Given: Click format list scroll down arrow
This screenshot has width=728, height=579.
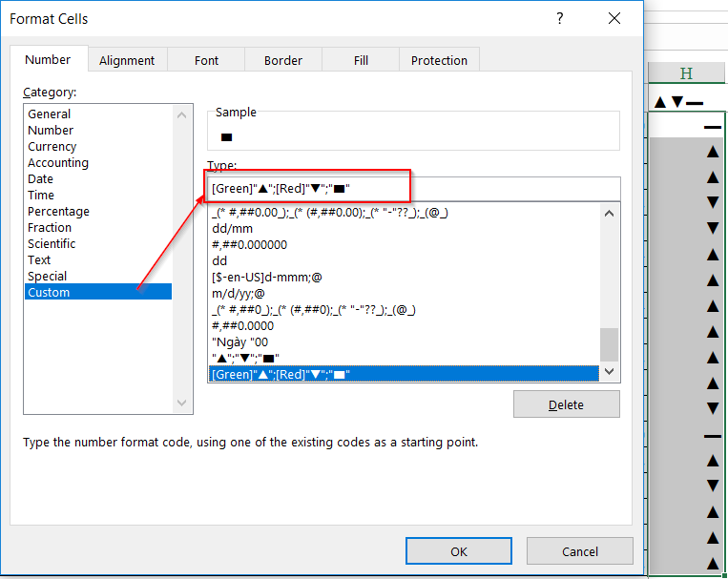Looking at the screenshot, I should 609,371.
